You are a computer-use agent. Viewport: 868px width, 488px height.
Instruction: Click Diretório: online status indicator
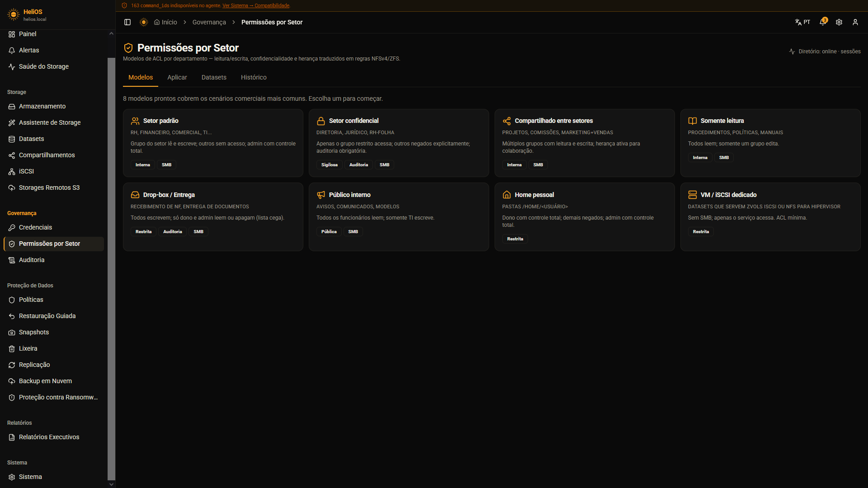tap(825, 52)
